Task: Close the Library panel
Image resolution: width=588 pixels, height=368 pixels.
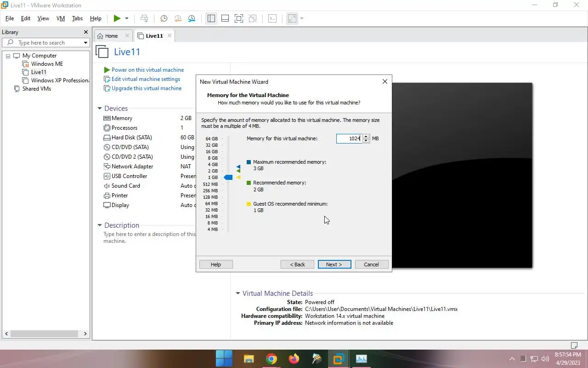Action: pyautogui.click(x=85, y=32)
